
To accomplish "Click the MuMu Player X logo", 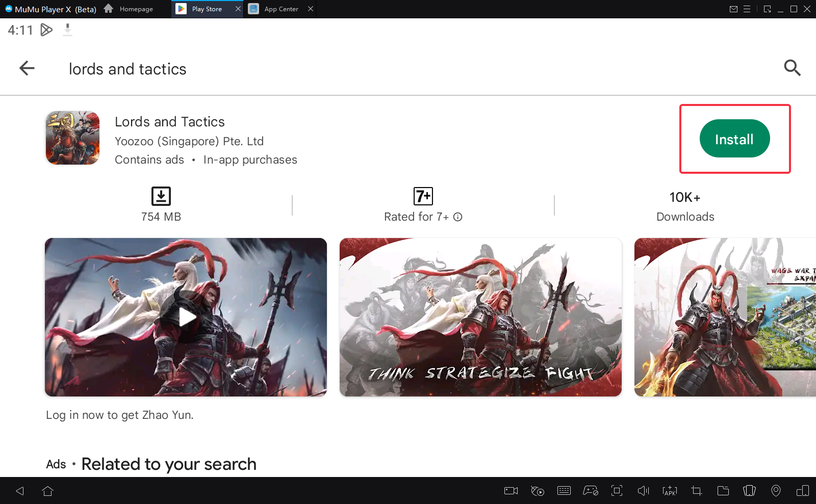I will point(9,9).
